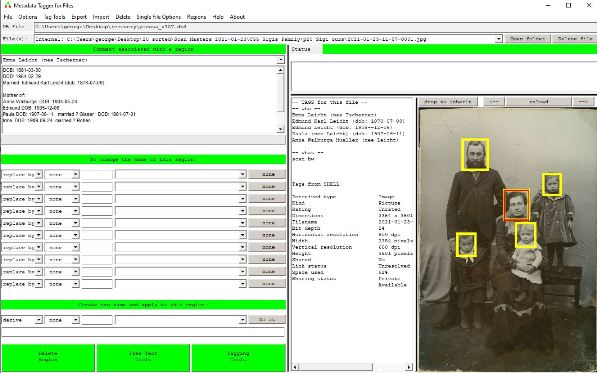Screen dimensions: 597x373
Task: Click 'Edmund Karl Leicht' in the tags list
Action: click(x=348, y=121)
